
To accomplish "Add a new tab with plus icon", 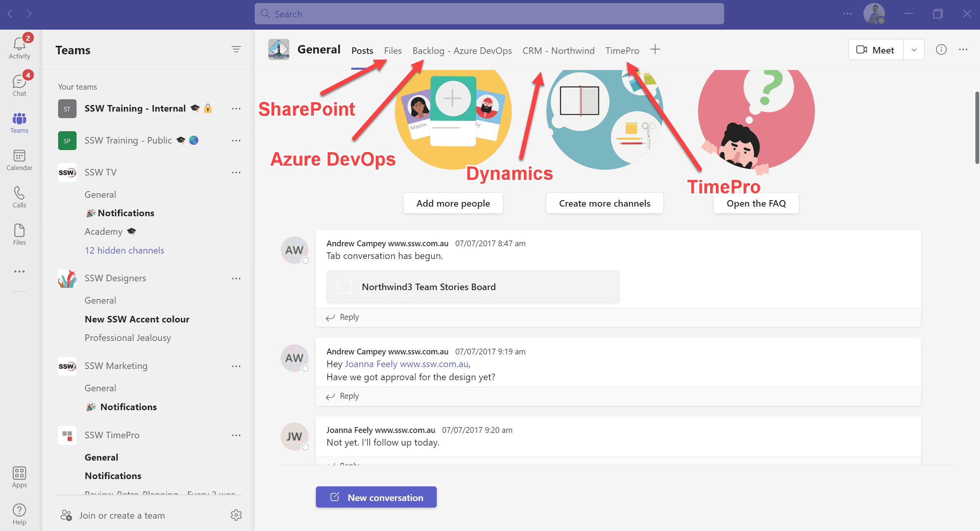I will pyautogui.click(x=655, y=50).
